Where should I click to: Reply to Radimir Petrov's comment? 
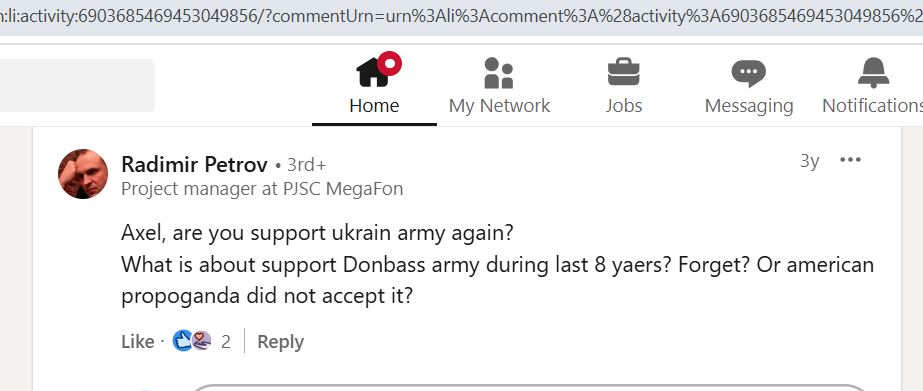point(281,342)
